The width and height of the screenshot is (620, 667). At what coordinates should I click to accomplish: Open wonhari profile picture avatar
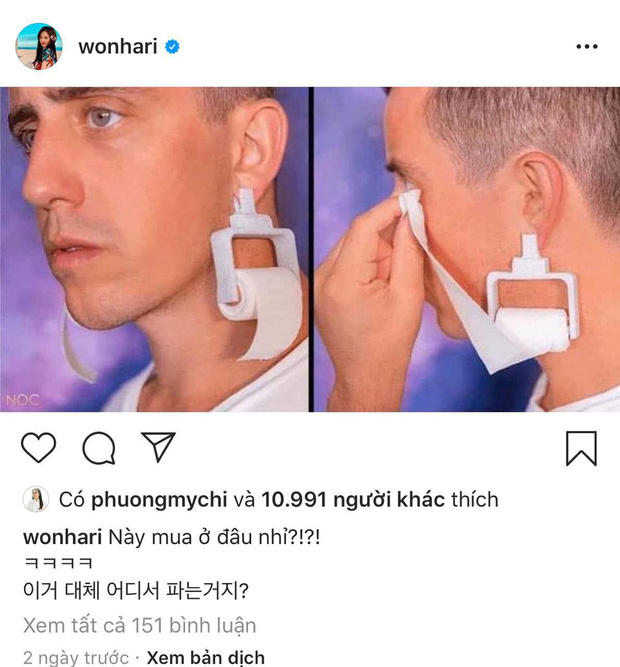tap(39, 46)
